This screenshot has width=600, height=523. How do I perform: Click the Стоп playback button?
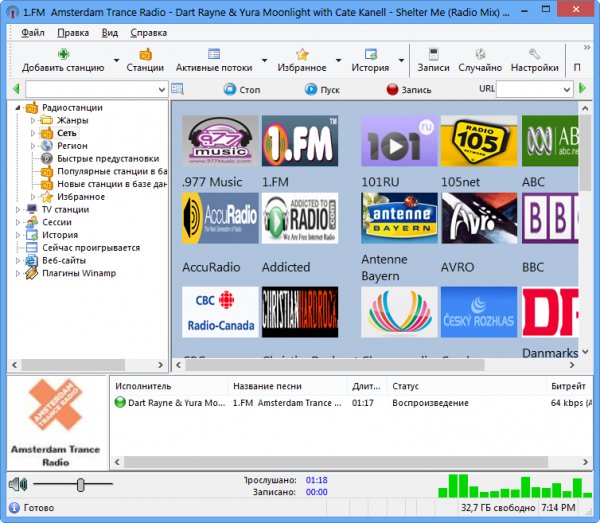242,90
